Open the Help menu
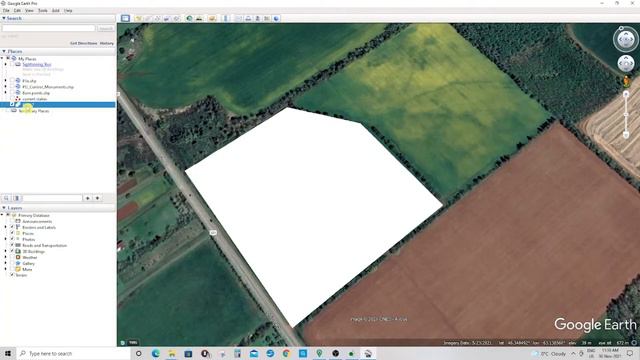Viewport: 640px width, 360px height. click(68, 11)
